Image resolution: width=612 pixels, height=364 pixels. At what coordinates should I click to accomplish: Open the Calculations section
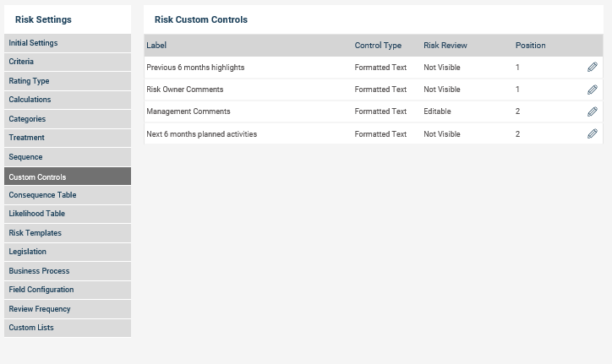[x=68, y=100]
